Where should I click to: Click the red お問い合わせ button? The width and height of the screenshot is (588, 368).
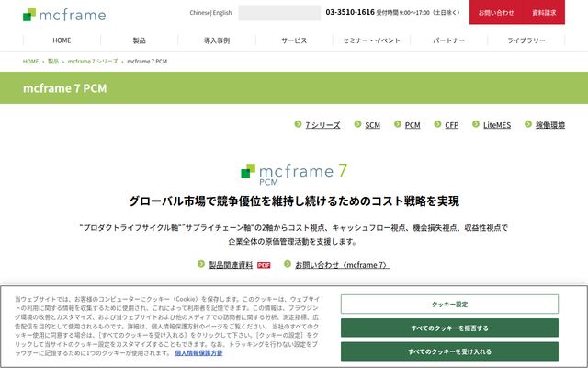pos(496,12)
